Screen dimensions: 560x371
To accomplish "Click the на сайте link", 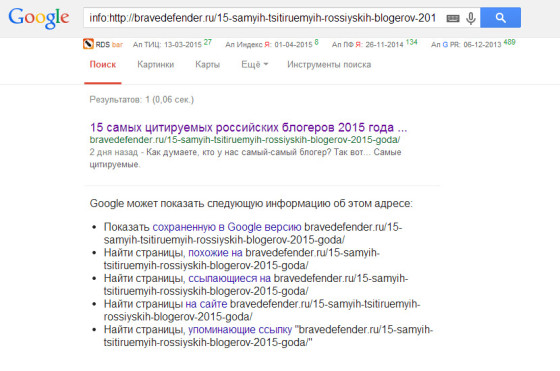I will 206,304.
